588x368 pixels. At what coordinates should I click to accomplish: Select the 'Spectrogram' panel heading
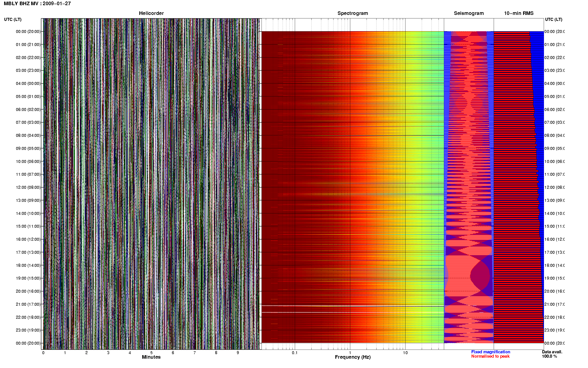coord(353,13)
